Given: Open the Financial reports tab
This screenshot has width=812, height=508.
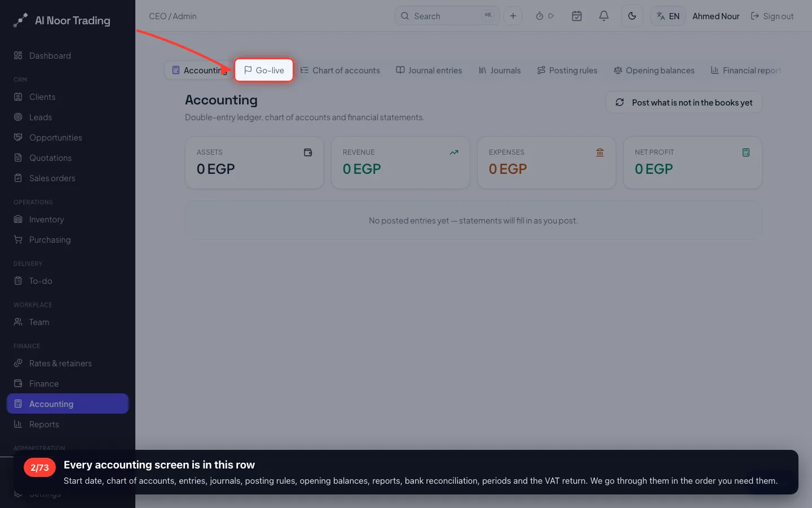Looking at the screenshot, I should pyautogui.click(x=745, y=70).
